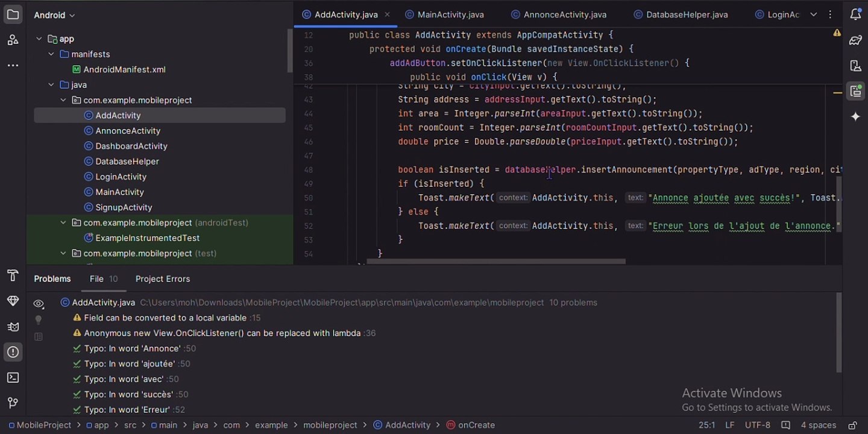Viewport: 868px width, 434px height.
Task: Toggle the eye view options in Problems
Action: coord(39,304)
